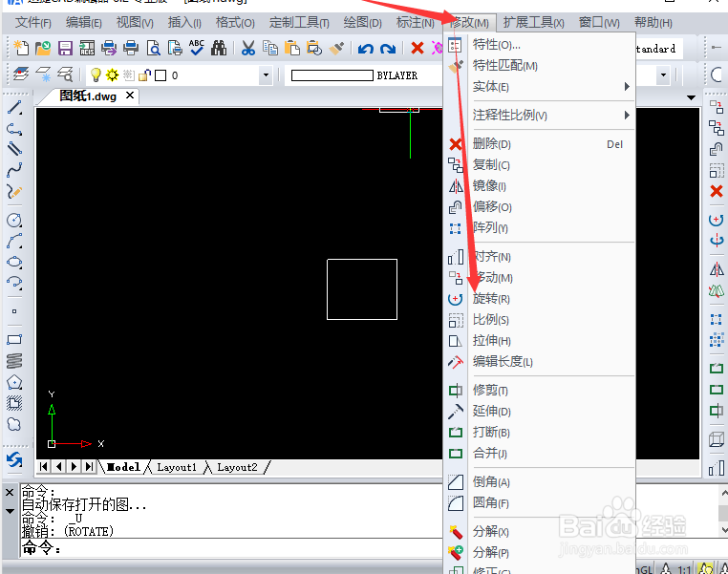
Task: Select the Hatch tool in left toolbar
Action: pos(14,403)
